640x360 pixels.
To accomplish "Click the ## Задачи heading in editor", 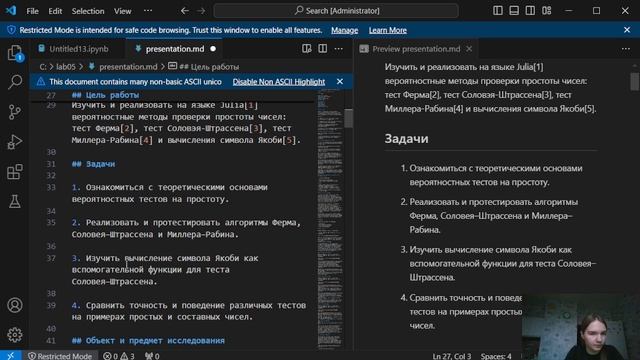I will point(93,164).
